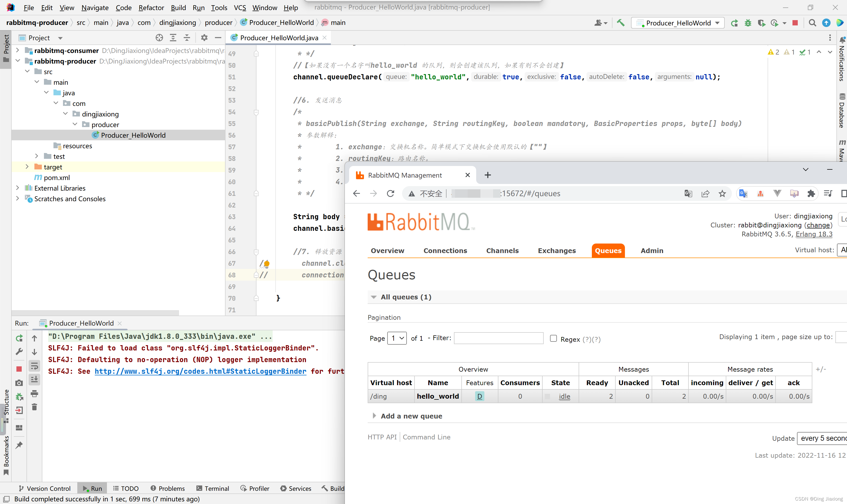Image resolution: width=847 pixels, height=504 pixels.
Task: Click the browser Reload icon
Action: pyautogui.click(x=391, y=193)
